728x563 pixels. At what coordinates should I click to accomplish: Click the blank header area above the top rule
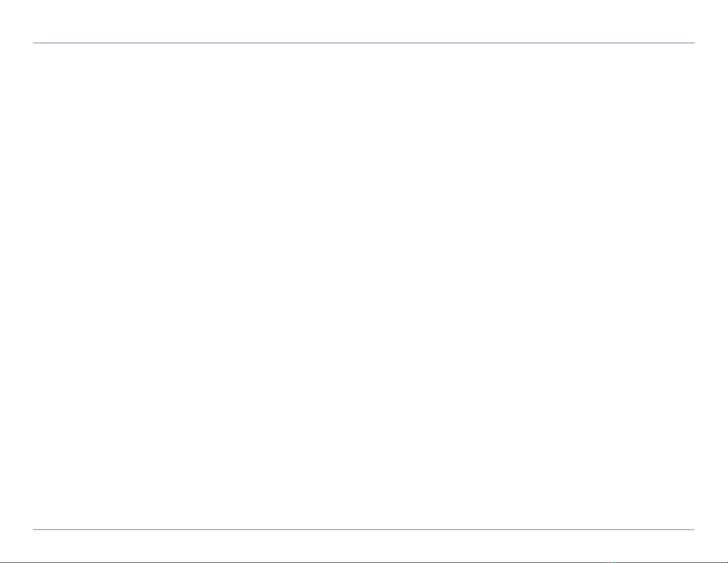pos(364,22)
